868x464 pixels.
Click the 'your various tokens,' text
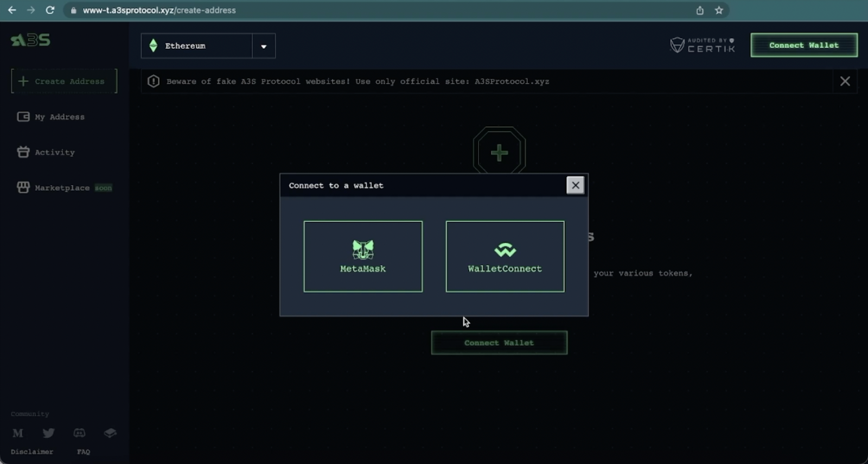[x=643, y=273]
